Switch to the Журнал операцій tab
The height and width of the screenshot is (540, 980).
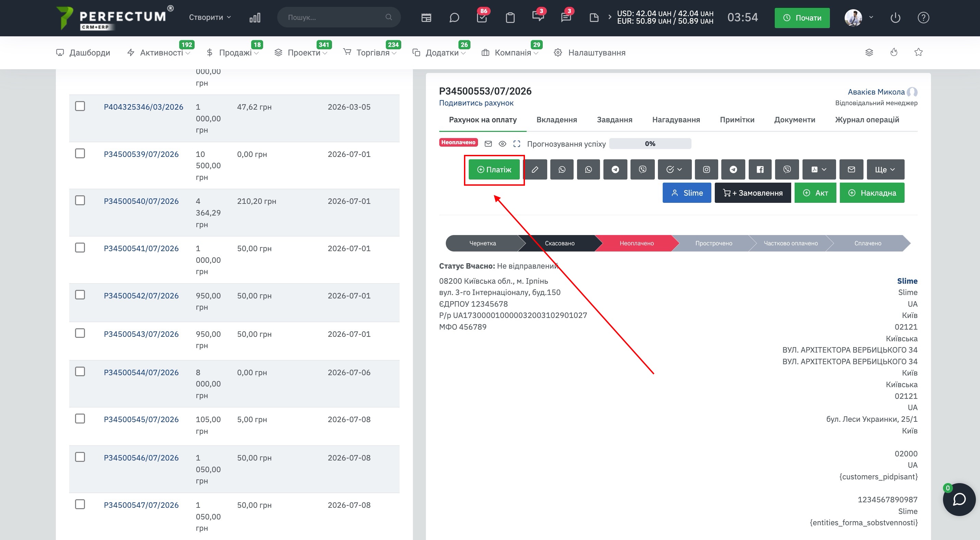coord(867,120)
